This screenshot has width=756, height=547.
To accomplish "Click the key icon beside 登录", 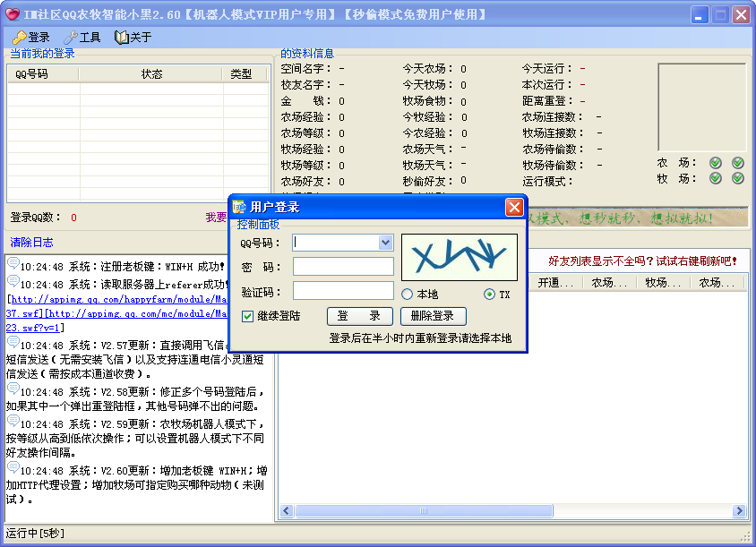I will pyautogui.click(x=20, y=37).
